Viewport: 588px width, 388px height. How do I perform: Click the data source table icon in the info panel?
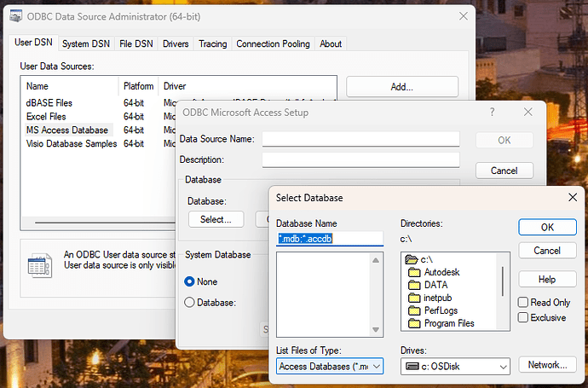(40, 265)
